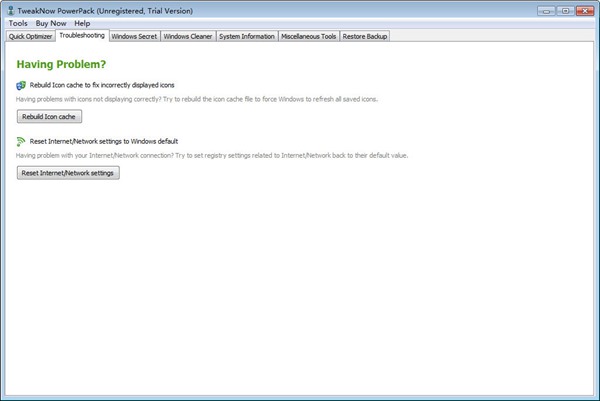This screenshot has width=600, height=401.
Task: Select the Troubleshooting tab
Action: pyautogui.click(x=82, y=36)
